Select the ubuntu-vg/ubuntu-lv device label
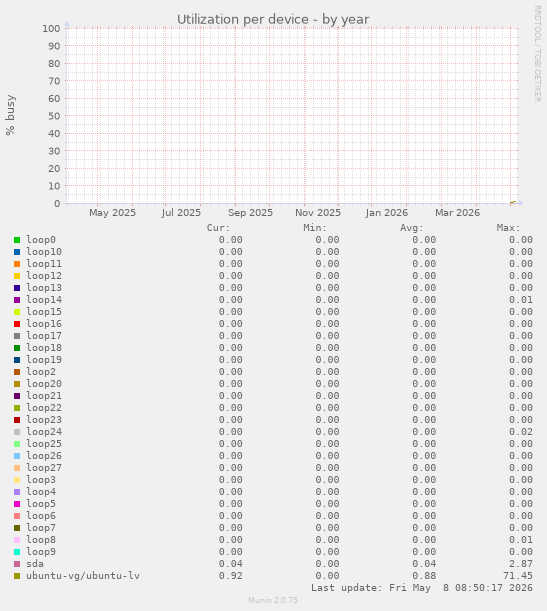This screenshot has height=611, width=547. [83, 576]
